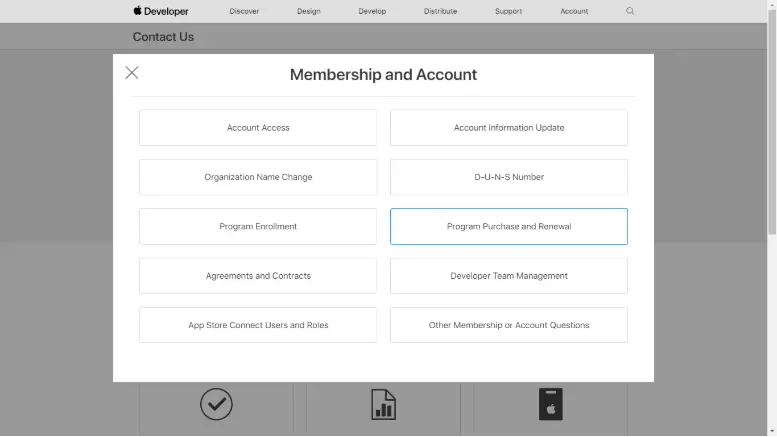
Task: Select Organization Name Change
Action: 258,177
